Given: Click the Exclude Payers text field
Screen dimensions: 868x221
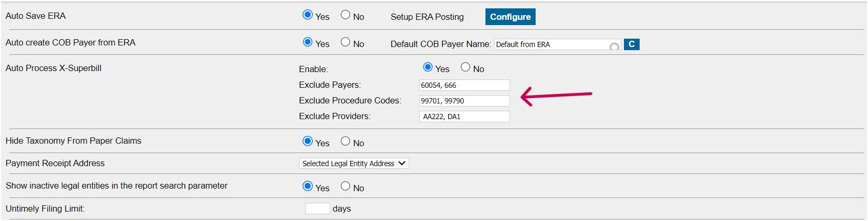Looking at the screenshot, I should click(x=464, y=85).
